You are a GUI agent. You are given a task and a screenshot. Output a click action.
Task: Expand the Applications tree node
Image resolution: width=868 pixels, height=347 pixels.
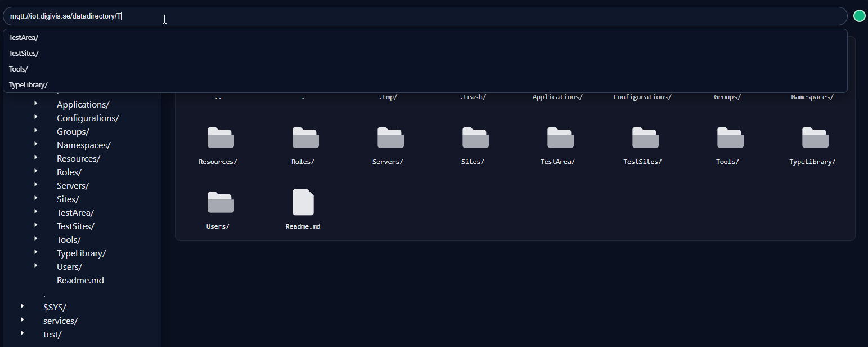click(x=36, y=104)
